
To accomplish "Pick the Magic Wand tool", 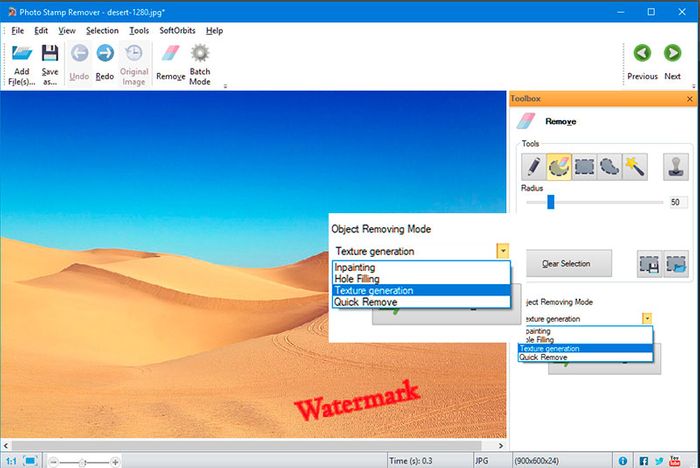I will pyautogui.click(x=635, y=165).
